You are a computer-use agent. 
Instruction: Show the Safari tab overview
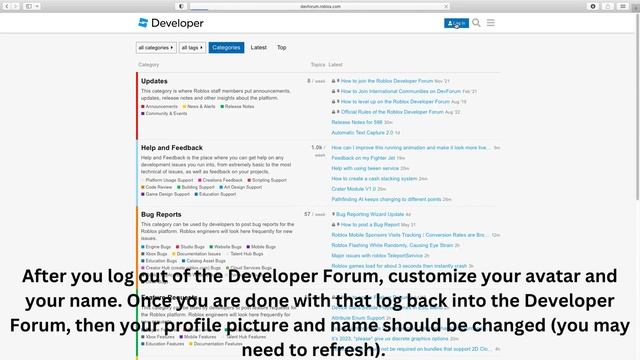point(623,6)
